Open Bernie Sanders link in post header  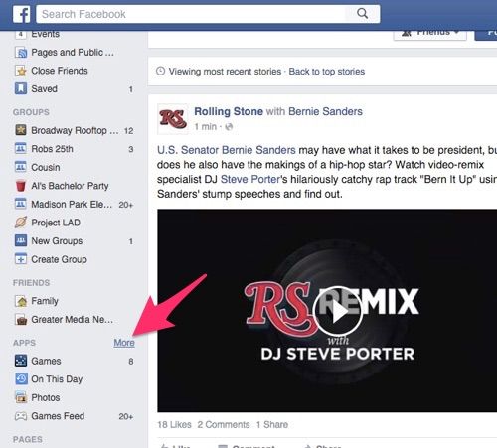[x=325, y=111]
